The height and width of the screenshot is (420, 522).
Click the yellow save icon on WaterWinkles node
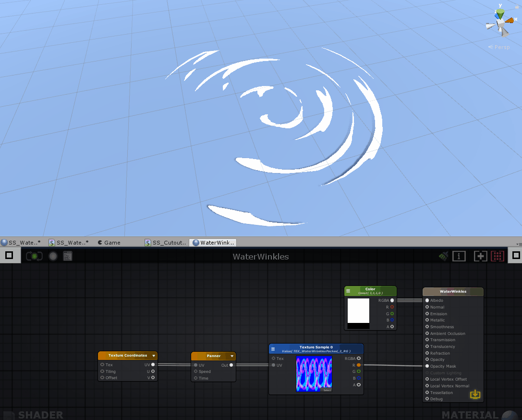point(475,395)
